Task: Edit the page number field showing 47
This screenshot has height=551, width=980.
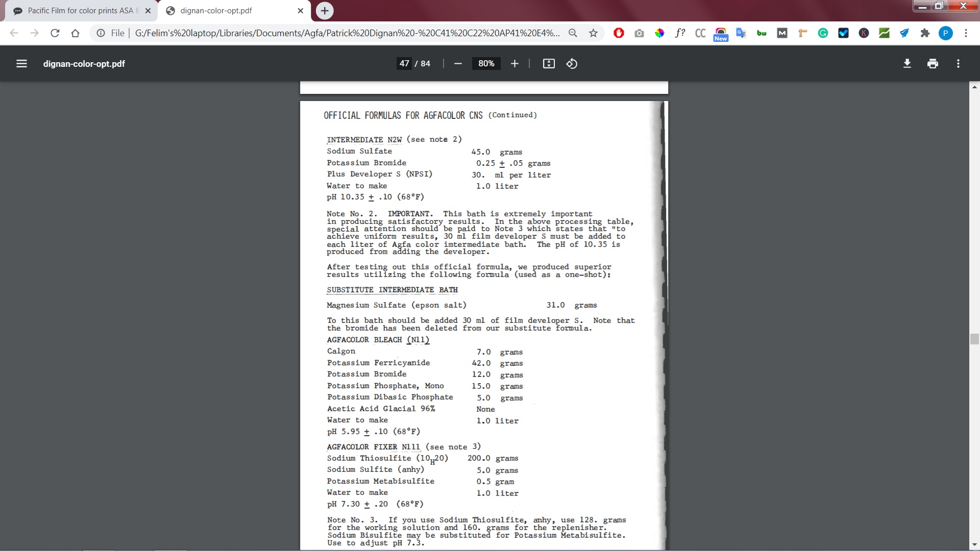Action: click(404, 64)
